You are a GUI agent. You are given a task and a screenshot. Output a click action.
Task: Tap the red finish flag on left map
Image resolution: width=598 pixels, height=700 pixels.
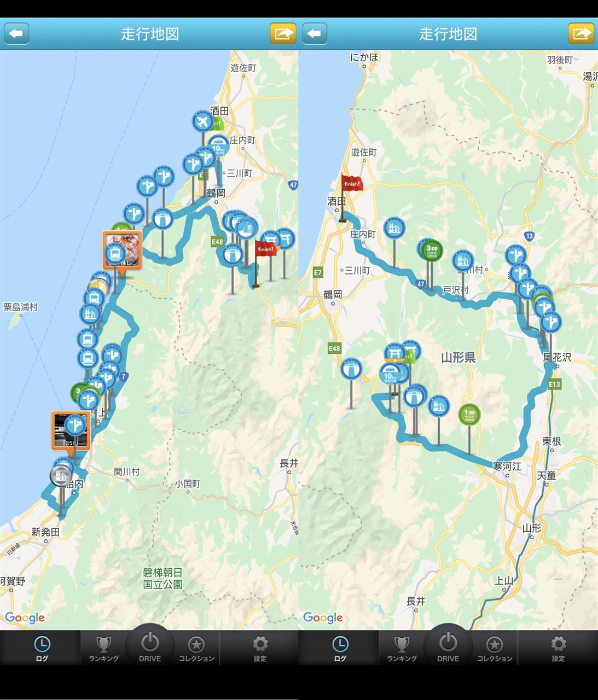265,249
